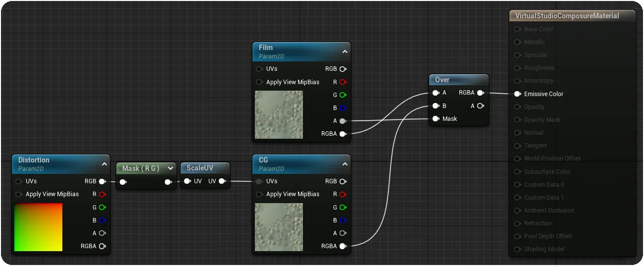Click the Subsurface Color material input
The width and height of the screenshot is (644, 266).
[547, 172]
